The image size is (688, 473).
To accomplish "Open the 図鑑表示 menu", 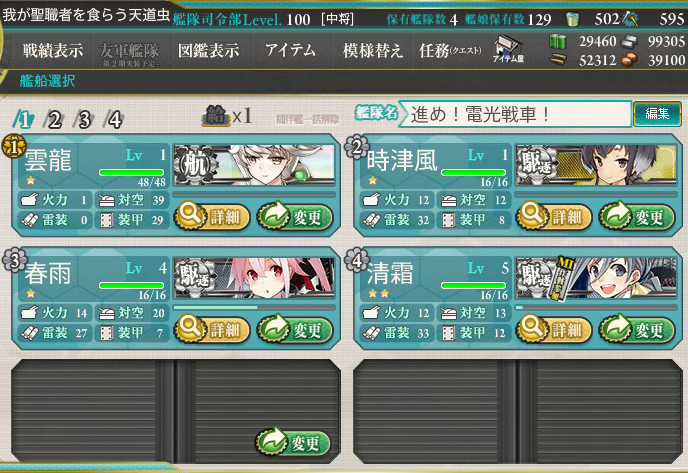I will (x=208, y=50).
